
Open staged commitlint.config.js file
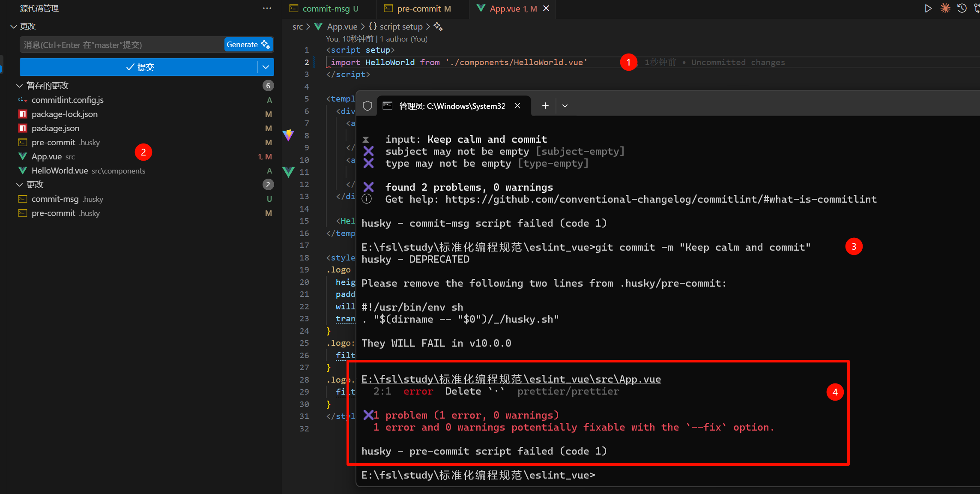67,100
